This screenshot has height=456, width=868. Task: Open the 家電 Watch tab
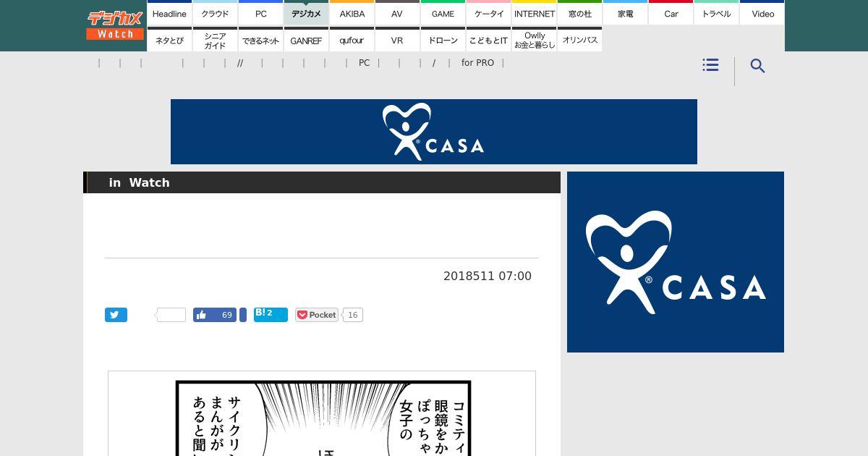tap(625, 13)
